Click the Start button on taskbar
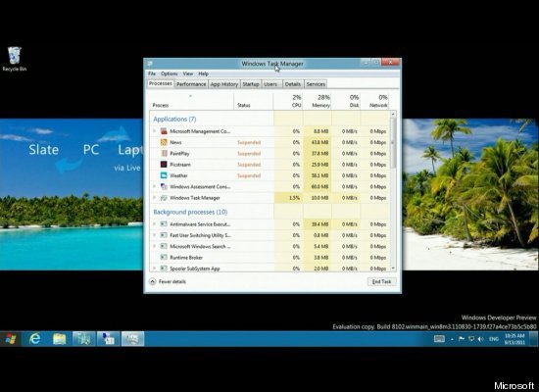Viewport: 539px width, 392px height. 11,339
